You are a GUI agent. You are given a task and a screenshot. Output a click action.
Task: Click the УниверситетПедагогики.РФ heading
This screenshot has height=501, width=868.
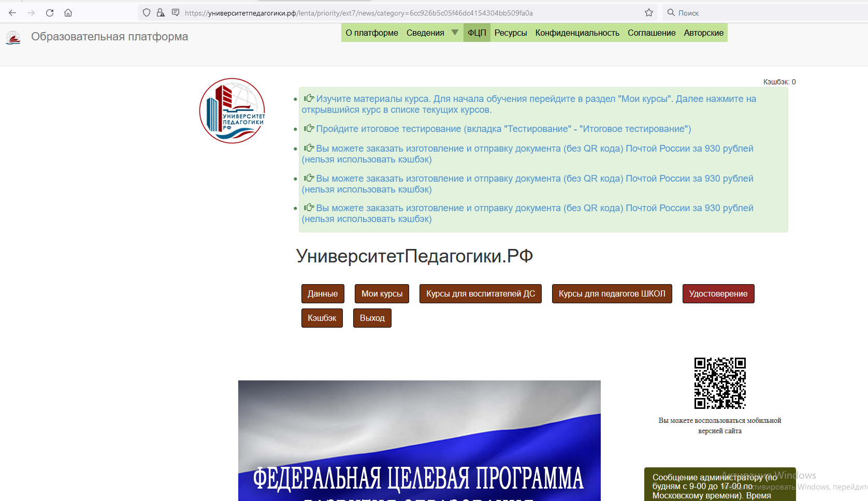[x=414, y=256]
